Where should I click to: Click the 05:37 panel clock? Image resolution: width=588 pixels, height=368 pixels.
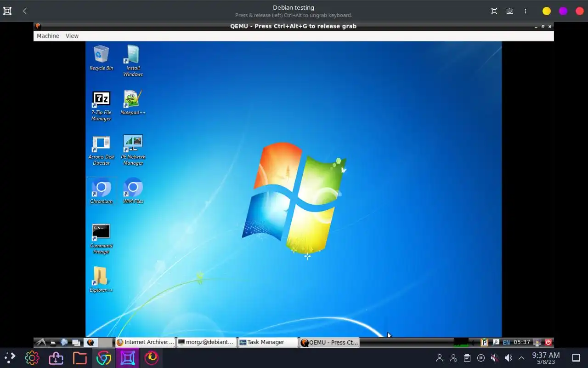522,342
